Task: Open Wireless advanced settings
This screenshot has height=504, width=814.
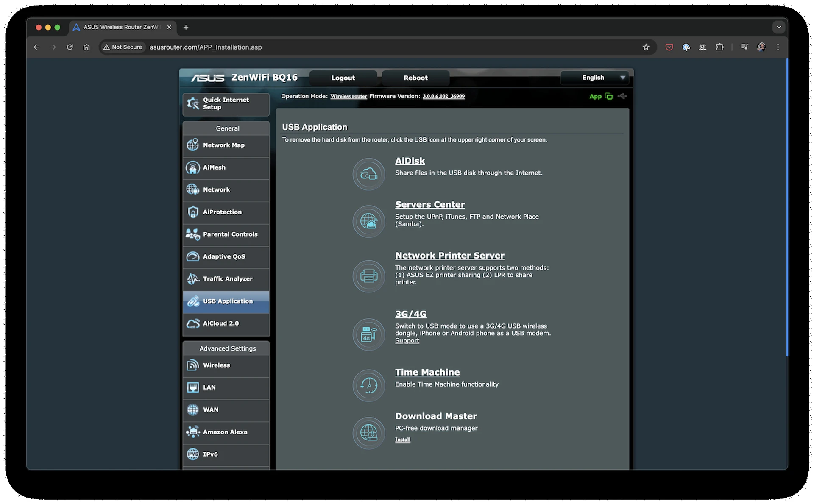Action: click(x=226, y=365)
